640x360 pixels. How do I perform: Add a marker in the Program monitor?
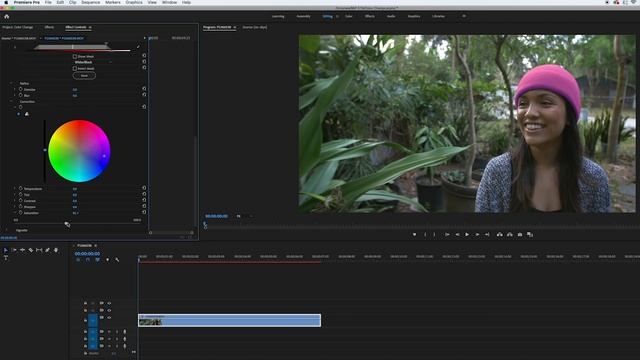tap(414, 235)
